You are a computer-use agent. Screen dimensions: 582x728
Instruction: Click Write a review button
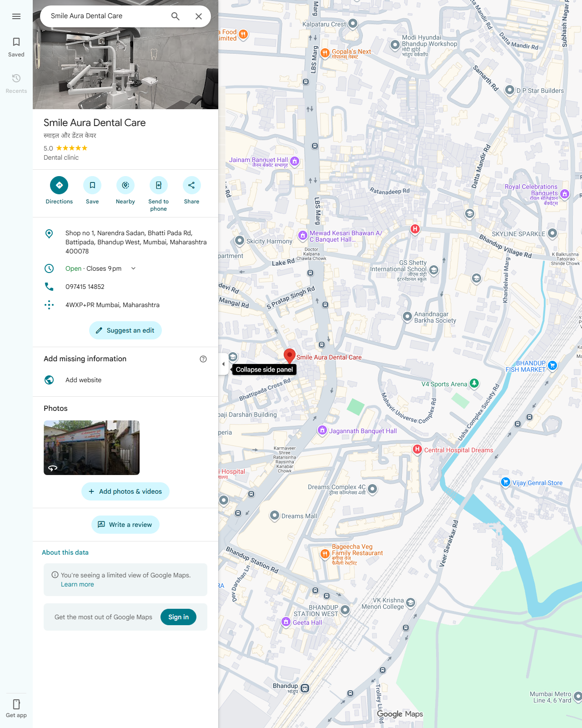[125, 525]
